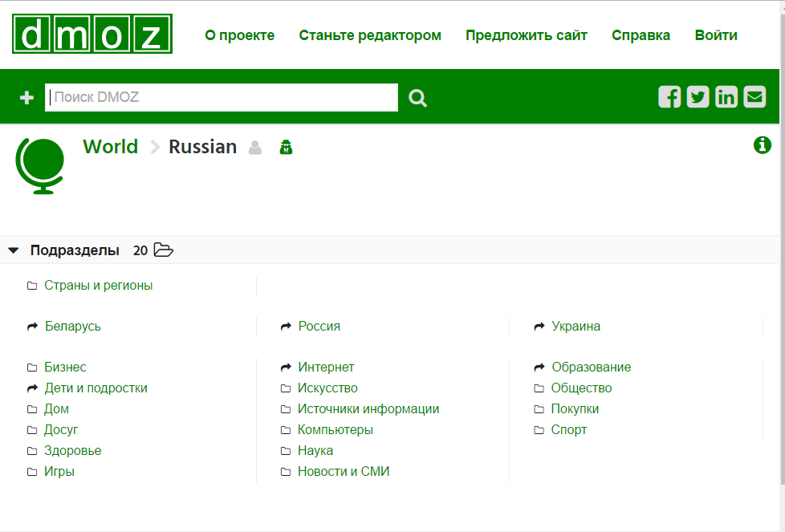
Task: Open the Новости и СМИ category
Action: coord(344,472)
